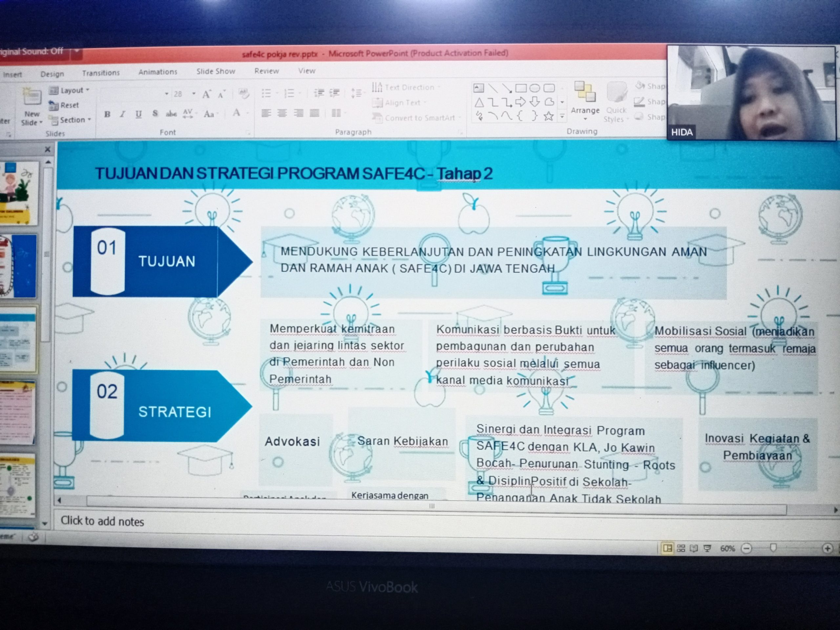Click the Line Spacing icon

(x=356, y=93)
